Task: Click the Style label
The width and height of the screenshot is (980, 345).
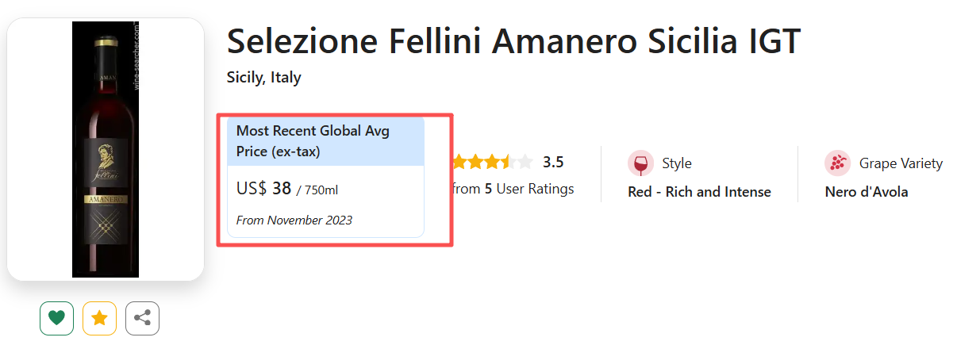Action: click(x=677, y=163)
